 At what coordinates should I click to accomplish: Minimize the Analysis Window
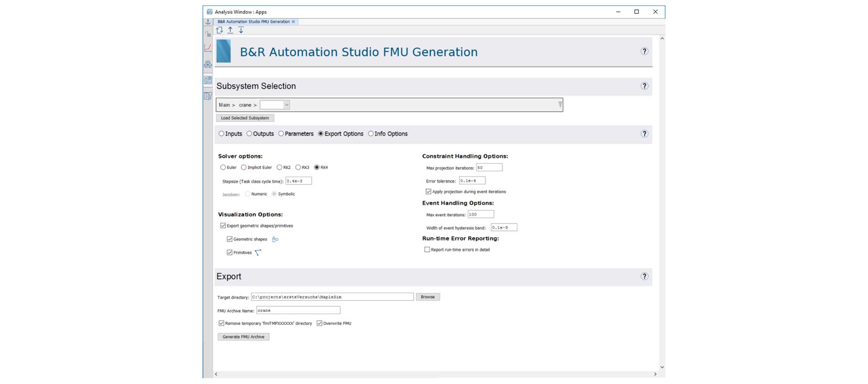click(x=618, y=12)
